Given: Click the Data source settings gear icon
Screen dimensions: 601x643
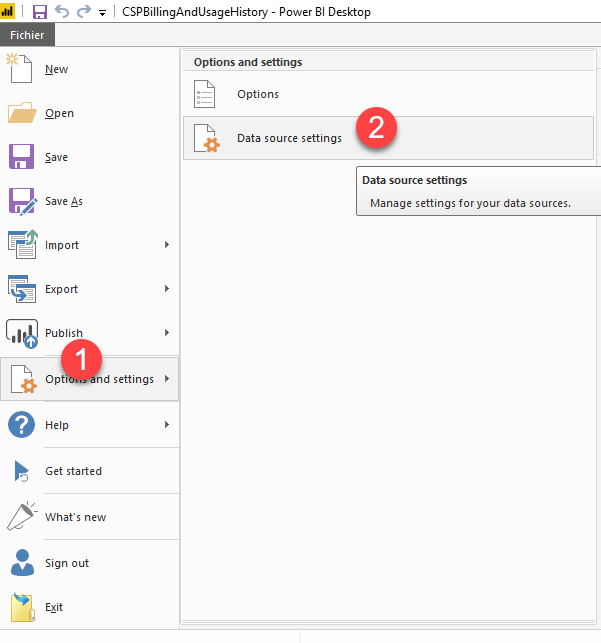Looking at the screenshot, I should (207, 138).
